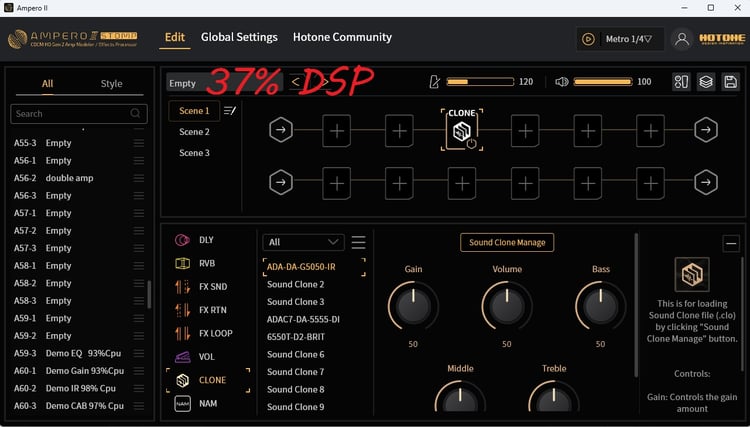
Task: Select Scene 3
Action: [194, 153]
